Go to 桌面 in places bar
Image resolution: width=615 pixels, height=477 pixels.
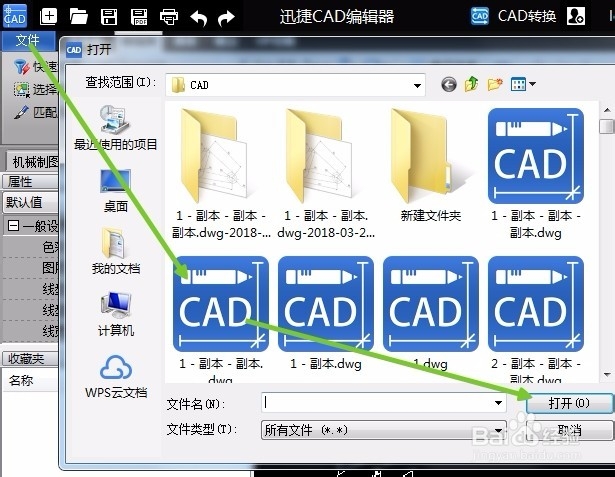tap(115, 191)
